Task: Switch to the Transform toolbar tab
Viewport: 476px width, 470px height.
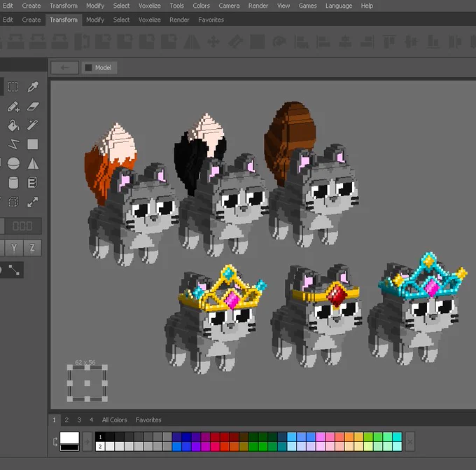Action: (x=64, y=20)
